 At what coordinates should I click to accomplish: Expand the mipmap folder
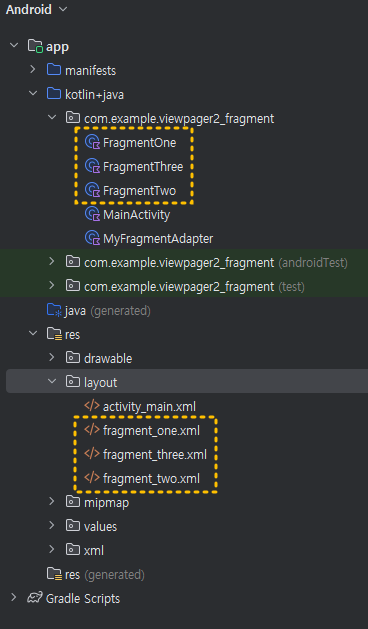(52, 502)
